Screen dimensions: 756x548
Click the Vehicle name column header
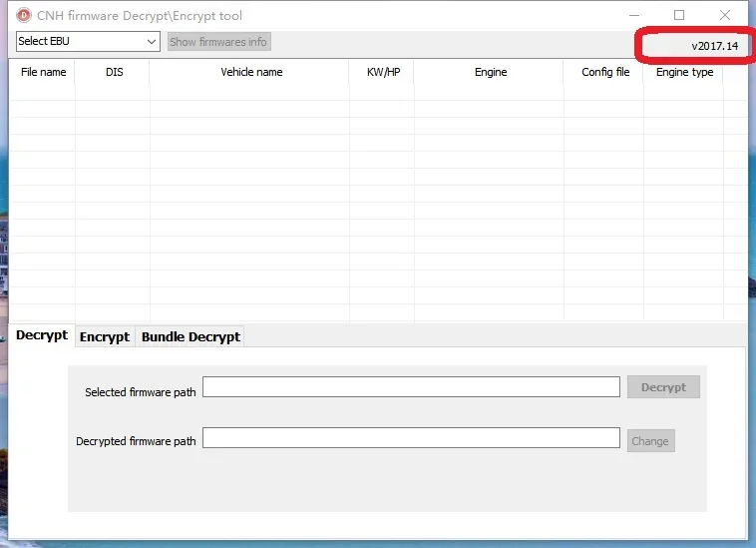coord(250,72)
